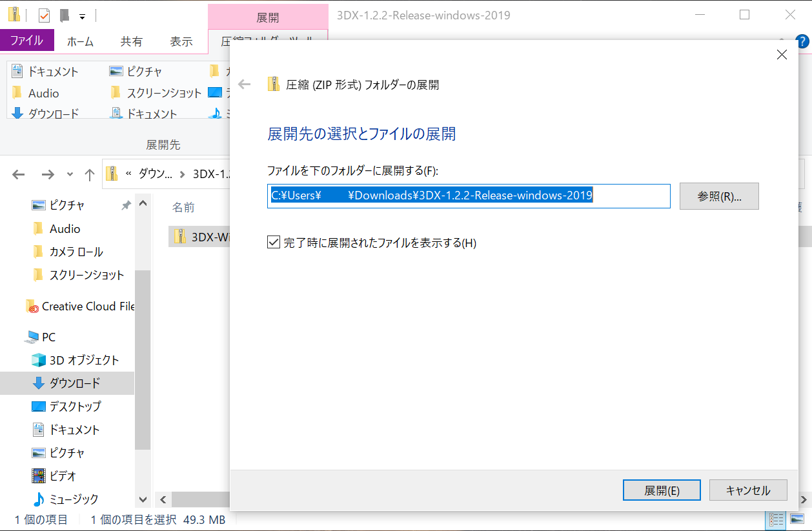Open the 参照(R)... browse dialog
The height and width of the screenshot is (531, 812).
point(719,196)
